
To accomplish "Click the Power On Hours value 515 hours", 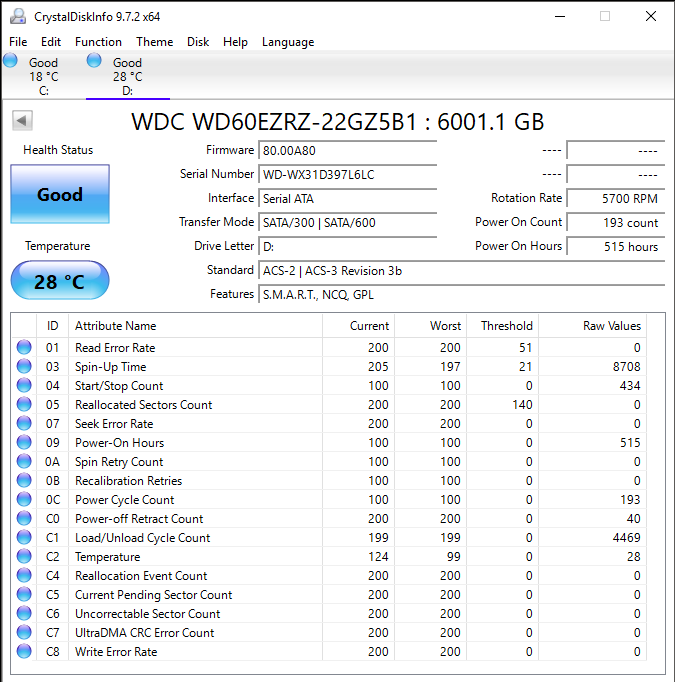I will point(616,247).
